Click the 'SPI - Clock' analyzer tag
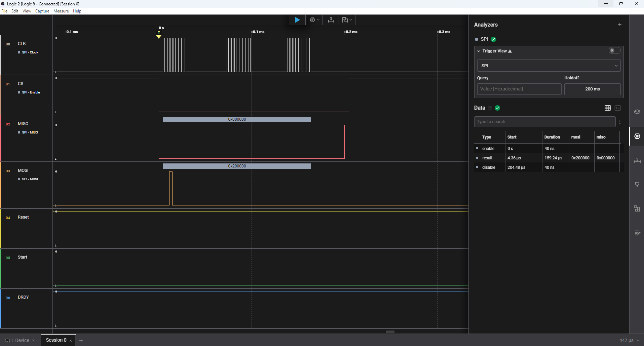Image resolution: width=644 pixels, height=346 pixels. pyautogui.click(x=28, y=52)
